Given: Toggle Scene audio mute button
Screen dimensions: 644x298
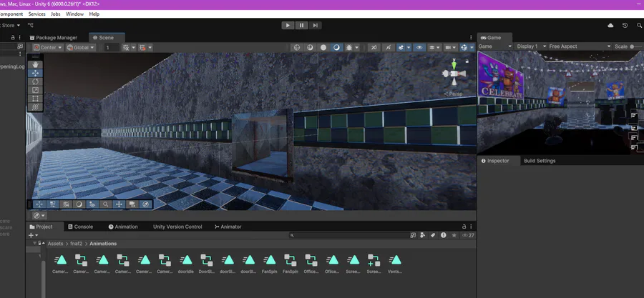Looking at the screenshot, I should pos(388,48).
